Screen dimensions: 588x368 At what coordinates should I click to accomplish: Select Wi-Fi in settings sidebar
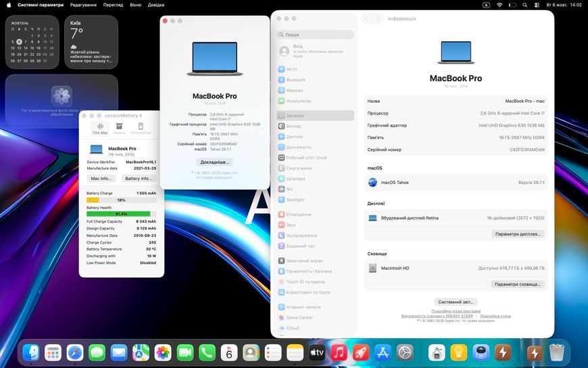pos(315,70)
